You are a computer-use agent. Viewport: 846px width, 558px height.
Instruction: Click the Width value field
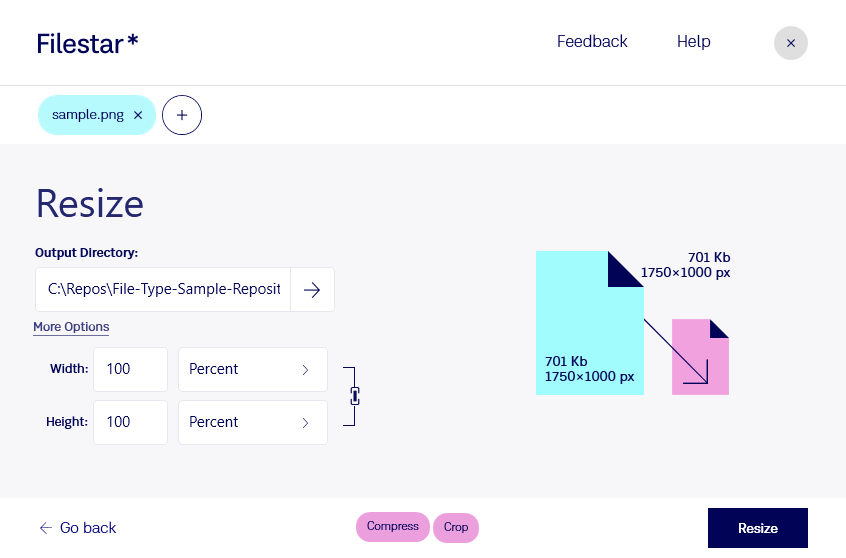(x=131, y=369)
